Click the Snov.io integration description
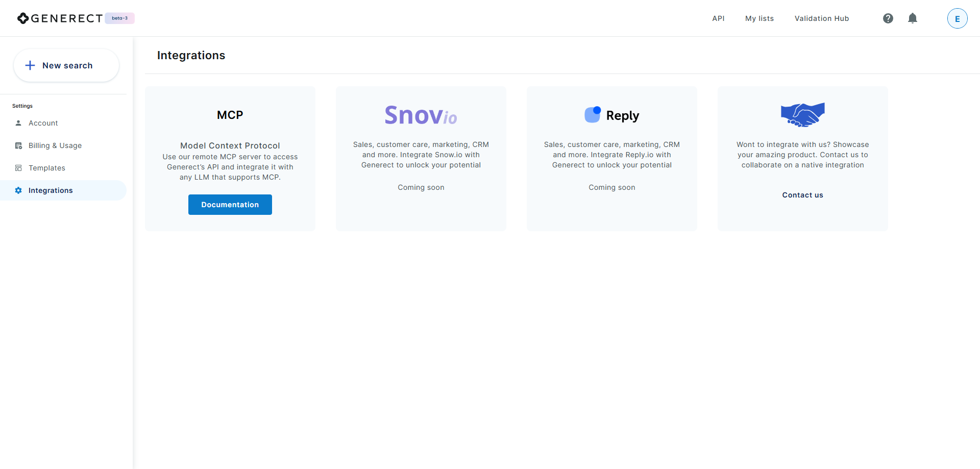Viewport: 980px width, 469px height. [x=421, y=155]
